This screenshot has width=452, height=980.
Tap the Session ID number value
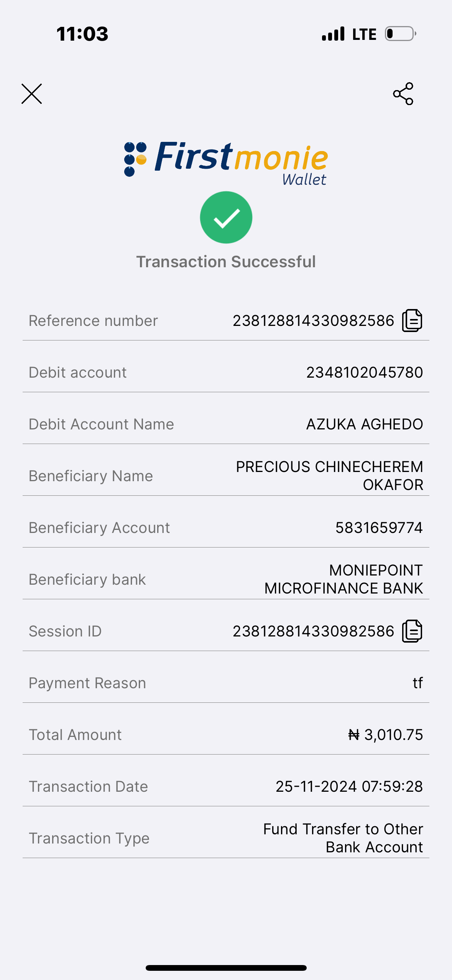click(313, 631)
